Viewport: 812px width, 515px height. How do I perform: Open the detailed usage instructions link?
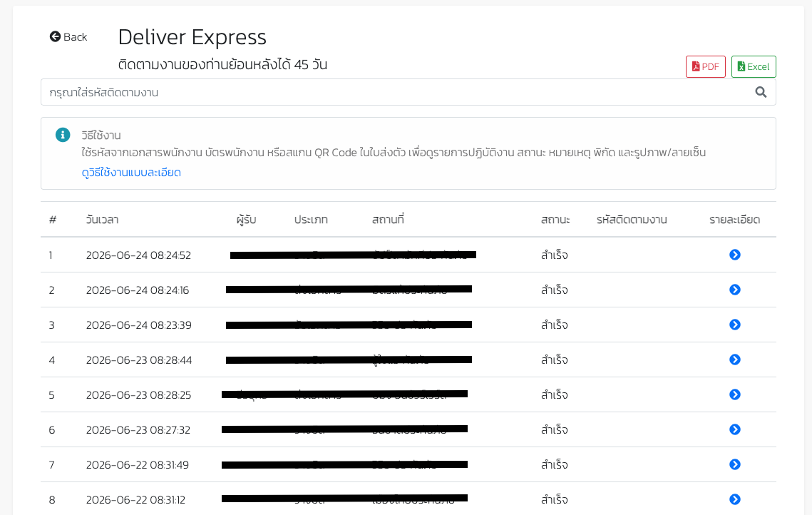tap(131, 173)
